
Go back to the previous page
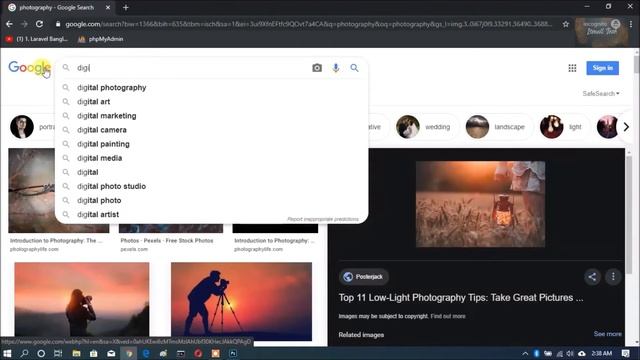tap(9, 24)
